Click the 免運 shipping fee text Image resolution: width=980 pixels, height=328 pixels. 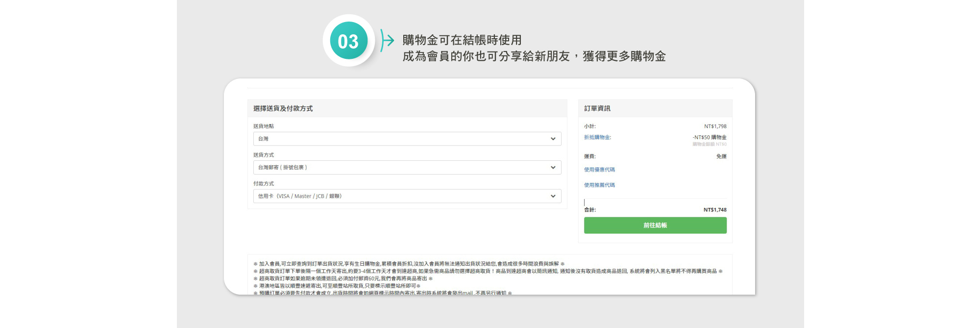(x=721, y=156)
